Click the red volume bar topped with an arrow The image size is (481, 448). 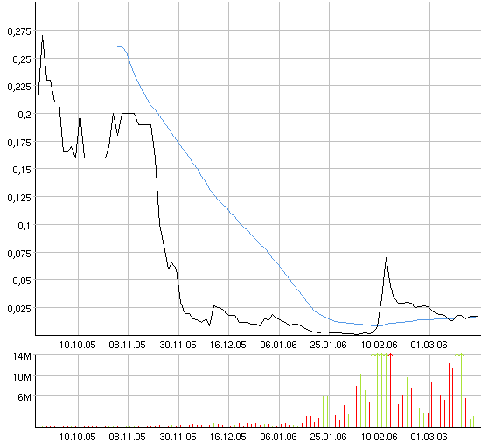(390, 390)
